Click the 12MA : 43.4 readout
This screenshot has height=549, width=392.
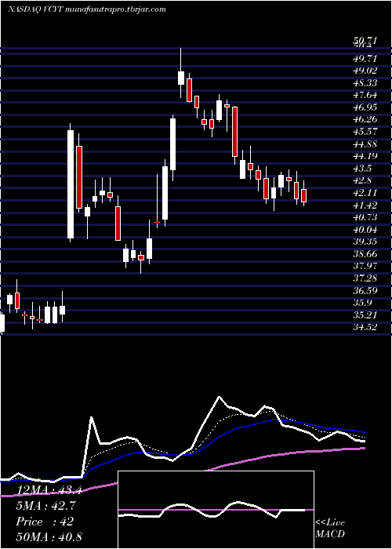[x=49, y=490]
